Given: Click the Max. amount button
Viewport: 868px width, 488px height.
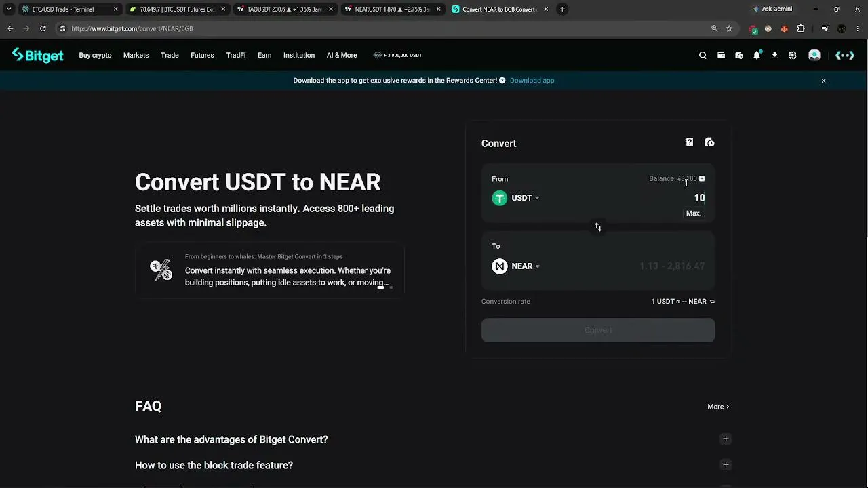Looking at the screenshot, I should 694,213.
